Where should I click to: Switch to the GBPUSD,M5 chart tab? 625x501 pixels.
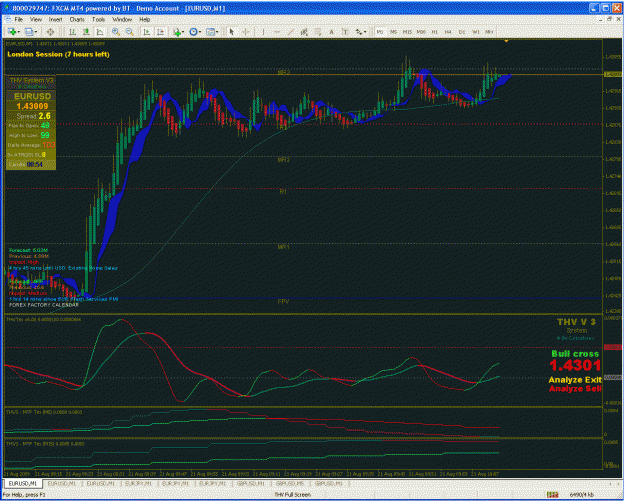(x=290, y=483)
